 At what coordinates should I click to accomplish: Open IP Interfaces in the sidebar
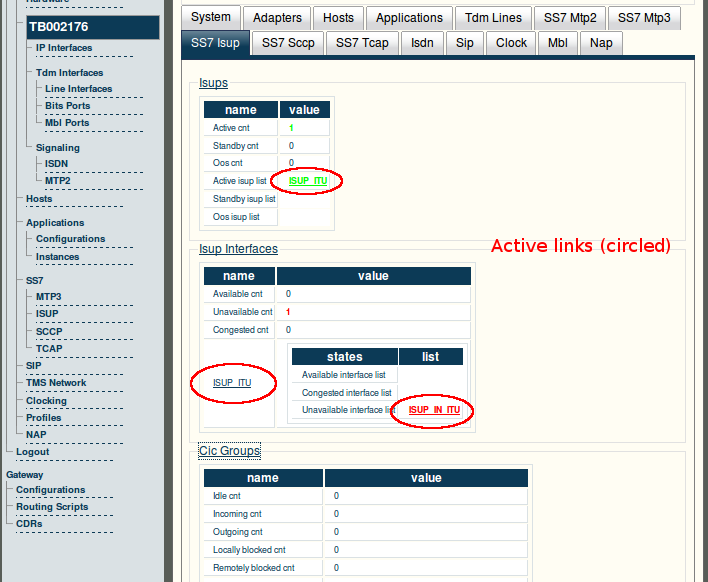pyautogui.click(x=64, y=48)
